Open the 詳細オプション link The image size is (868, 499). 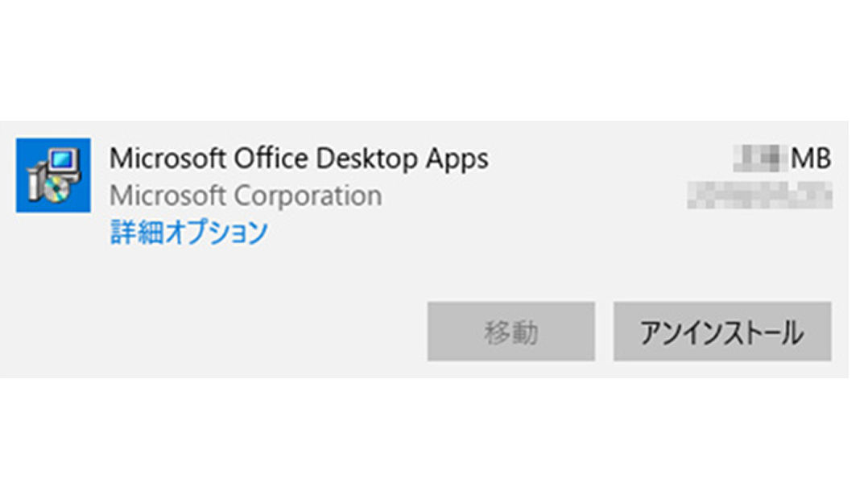tap(188, 232)
